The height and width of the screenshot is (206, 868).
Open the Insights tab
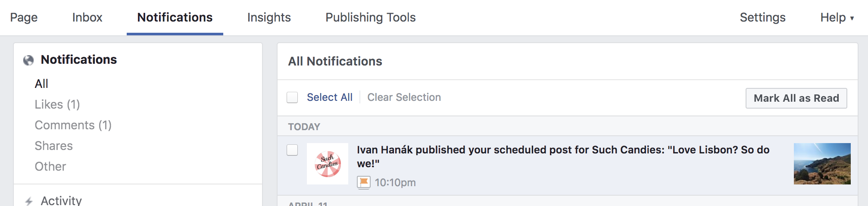269,17
